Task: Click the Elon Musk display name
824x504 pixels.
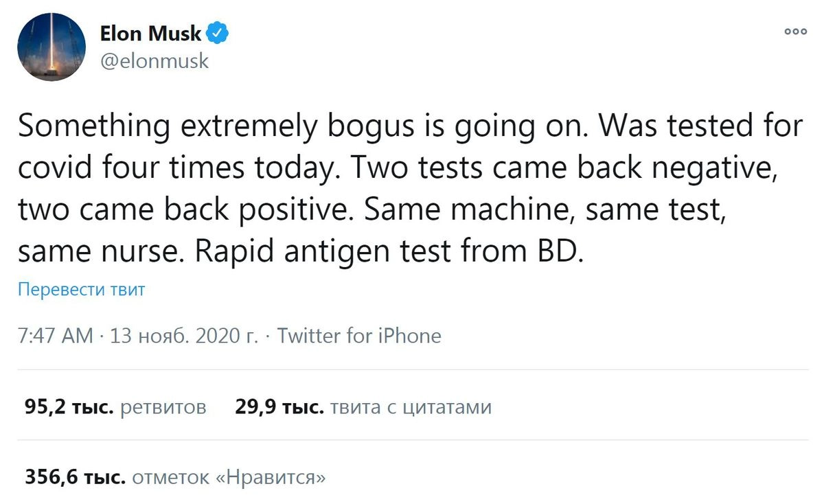Action: tap(150, 33)
